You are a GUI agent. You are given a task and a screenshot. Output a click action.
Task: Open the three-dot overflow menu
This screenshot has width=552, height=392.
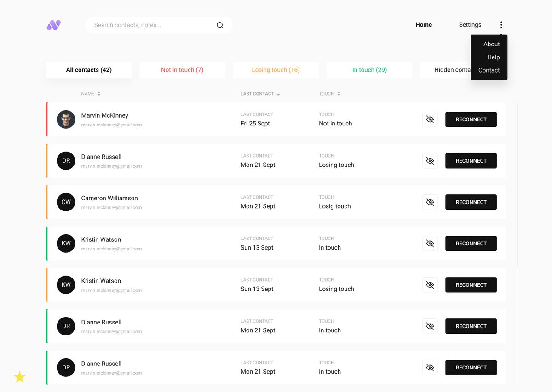(x=501, y=24)
